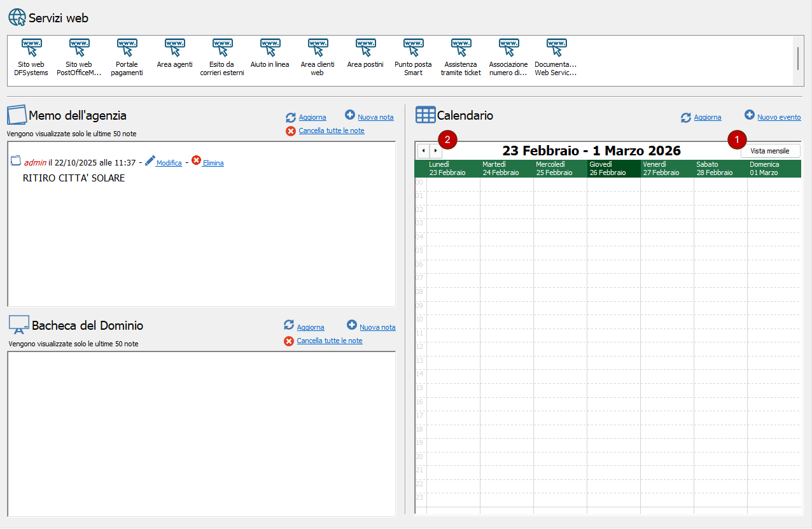812x529 pixels.
Task: Switch calendar to Vista mensile
Action: point(770,151)
